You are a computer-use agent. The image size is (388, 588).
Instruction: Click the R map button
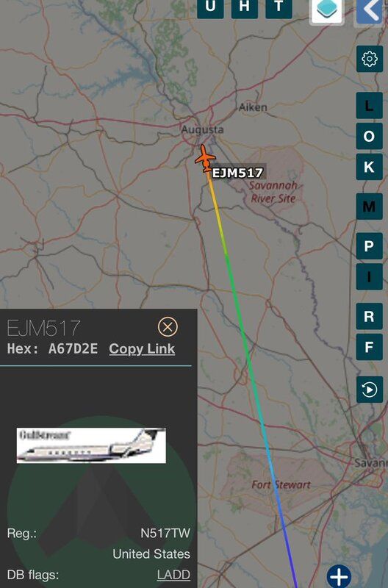point(369,317)
